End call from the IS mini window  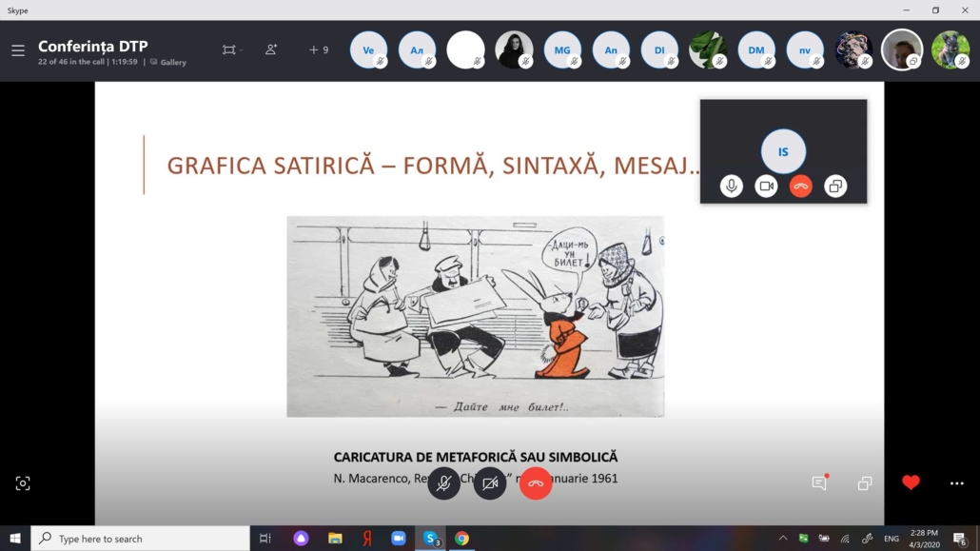(x=800, y=186)
